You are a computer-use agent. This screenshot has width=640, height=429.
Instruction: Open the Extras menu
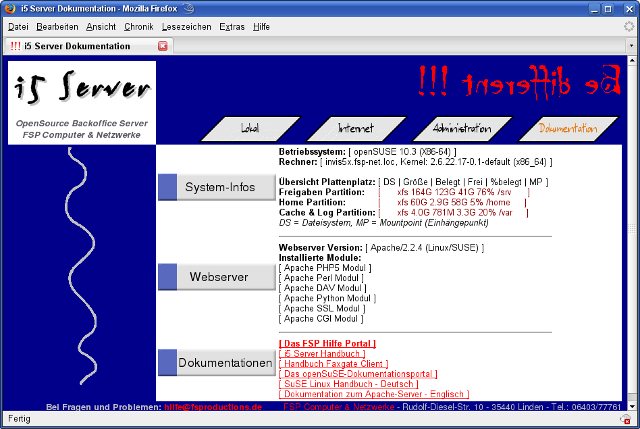pos(232,27)
